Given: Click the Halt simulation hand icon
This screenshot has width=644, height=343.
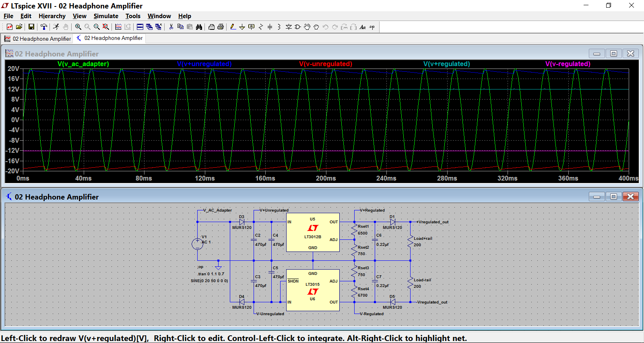Looking at the screenshot, I should 66,27.
